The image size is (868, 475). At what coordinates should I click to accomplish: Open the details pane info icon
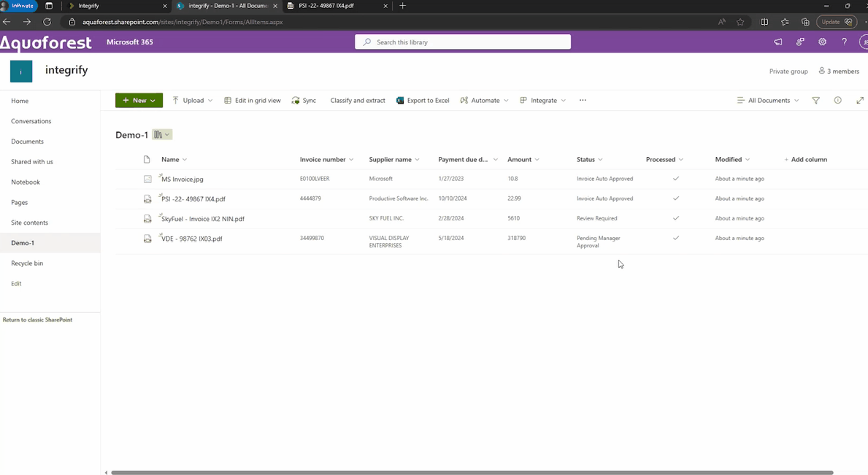[x=837, y=101]
